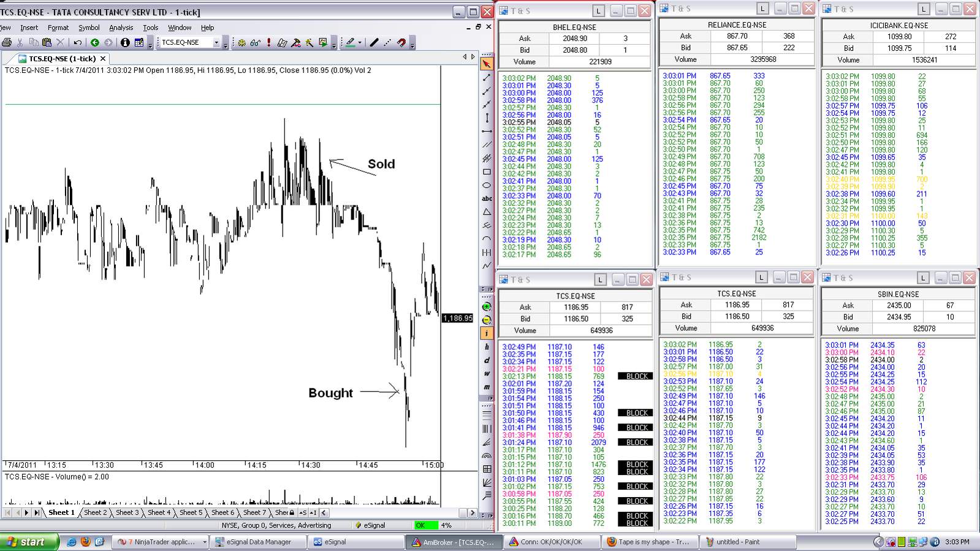Open eSignal Data Manager in taskbar
The width and height of the screenshot is (980, 551).
(x=257, y=542)
